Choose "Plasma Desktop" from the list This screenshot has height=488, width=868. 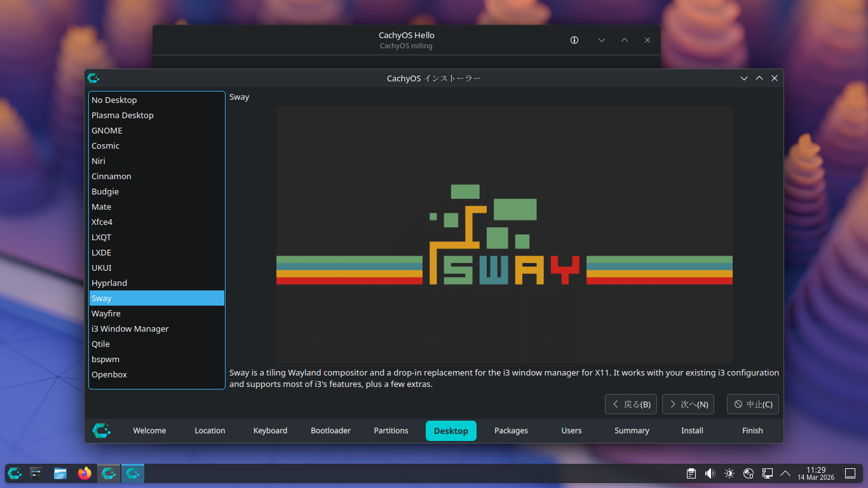coord(157,115)
